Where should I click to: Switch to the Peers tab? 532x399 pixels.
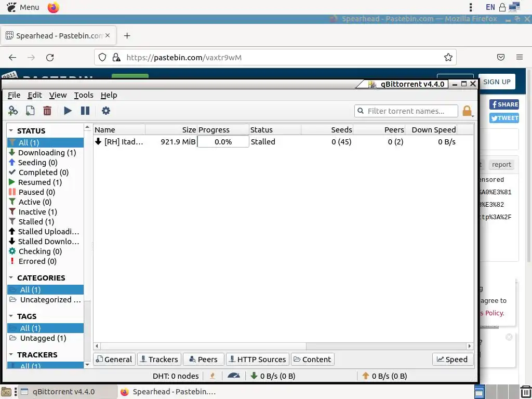pos(204,360)
